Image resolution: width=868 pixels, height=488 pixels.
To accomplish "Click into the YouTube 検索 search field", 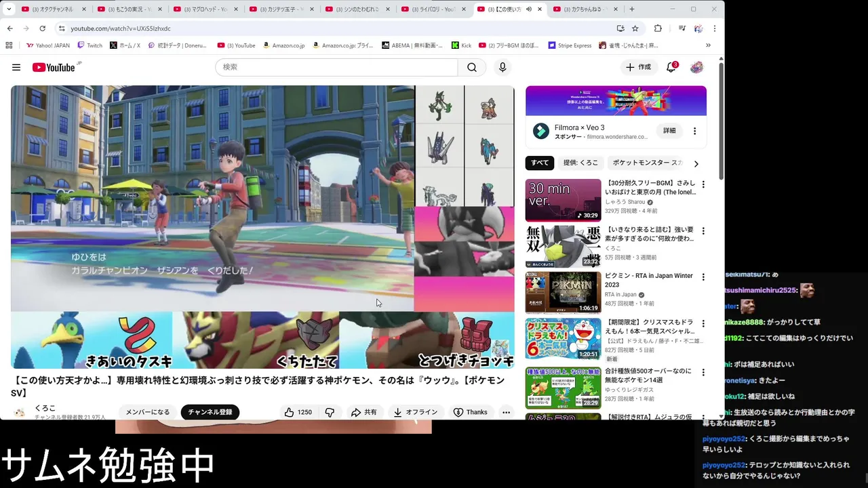I will [x=336, y=67].
